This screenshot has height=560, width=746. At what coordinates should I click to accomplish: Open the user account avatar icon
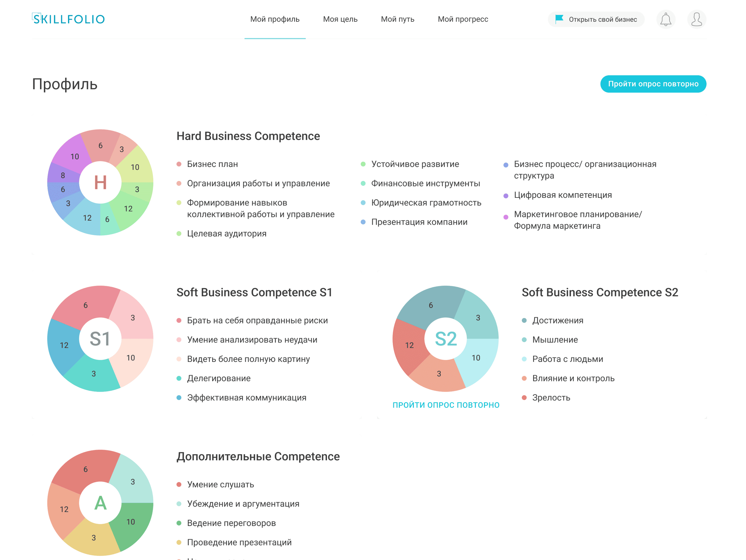696,19
